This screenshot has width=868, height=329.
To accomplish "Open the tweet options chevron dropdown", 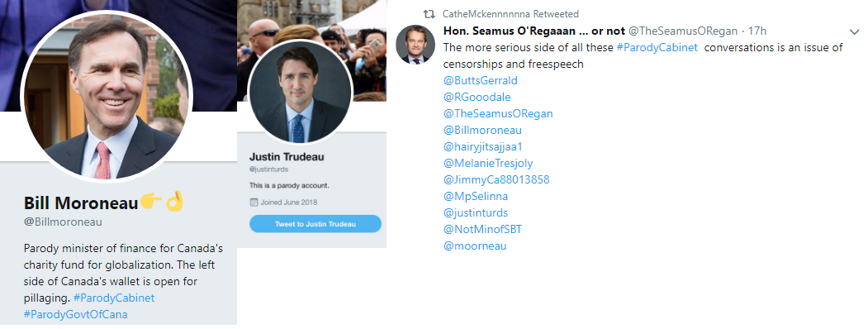I will [854, 31].
